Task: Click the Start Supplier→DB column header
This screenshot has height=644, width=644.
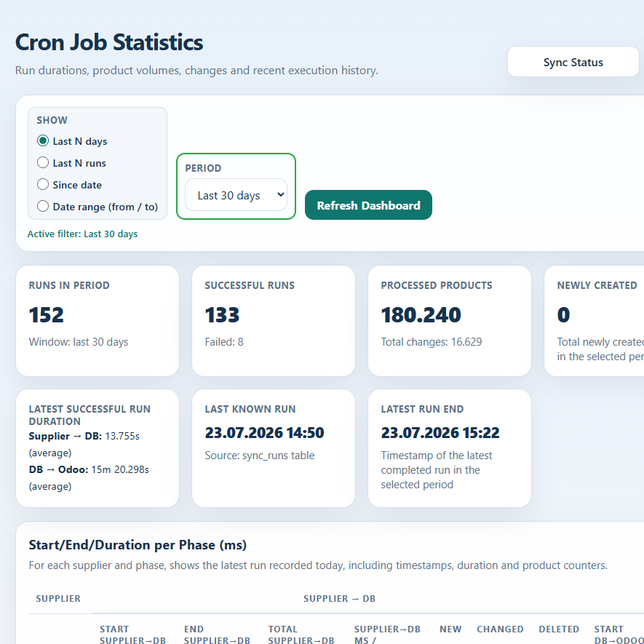Action: 132,635
